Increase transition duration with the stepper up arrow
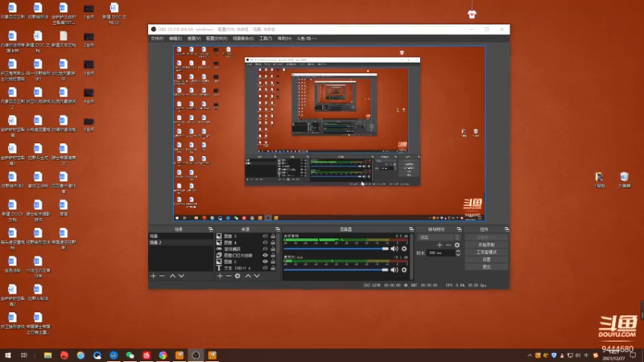Screen dimensions: 644x362 coord(458,251)
